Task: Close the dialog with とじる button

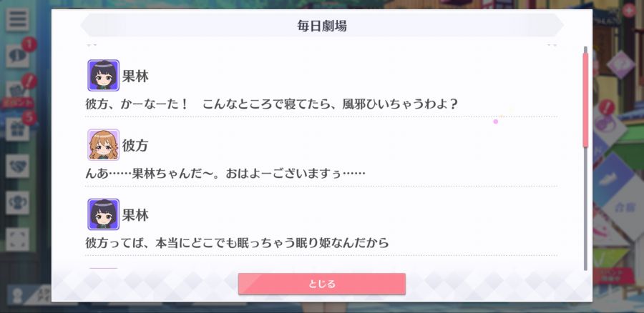Action: (x=321, y=284)
